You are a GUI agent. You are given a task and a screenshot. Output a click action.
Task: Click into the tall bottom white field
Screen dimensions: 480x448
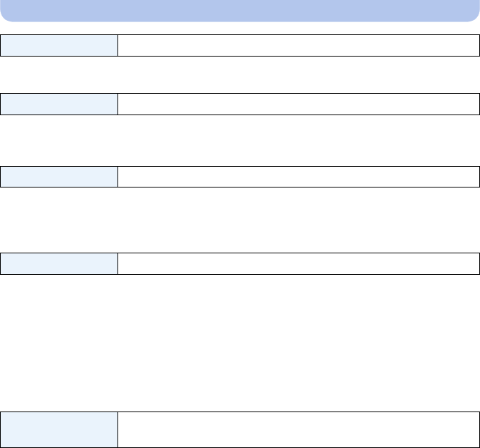tap(298, 429)
